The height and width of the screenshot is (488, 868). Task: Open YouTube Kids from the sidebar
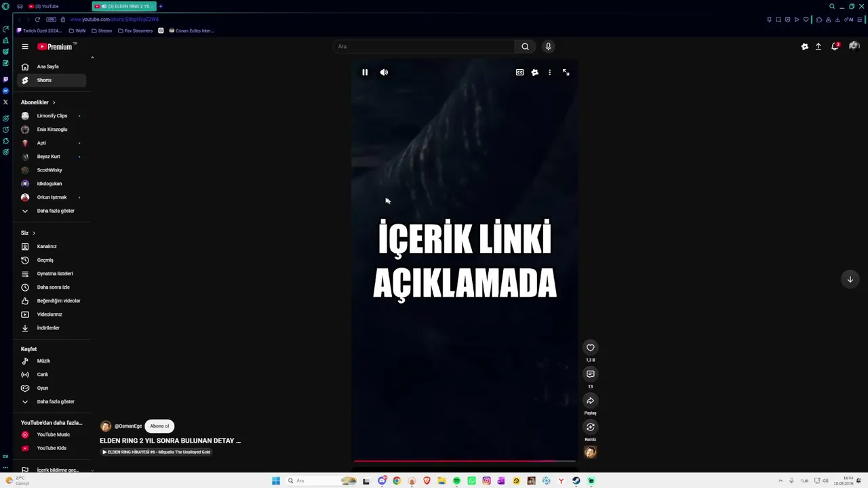(x=53, y=448)
